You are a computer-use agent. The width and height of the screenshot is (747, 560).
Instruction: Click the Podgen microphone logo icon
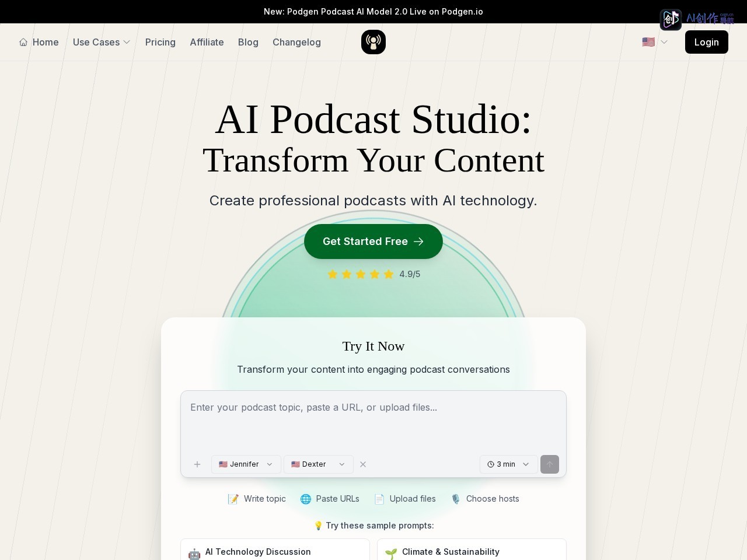point(373,42)
